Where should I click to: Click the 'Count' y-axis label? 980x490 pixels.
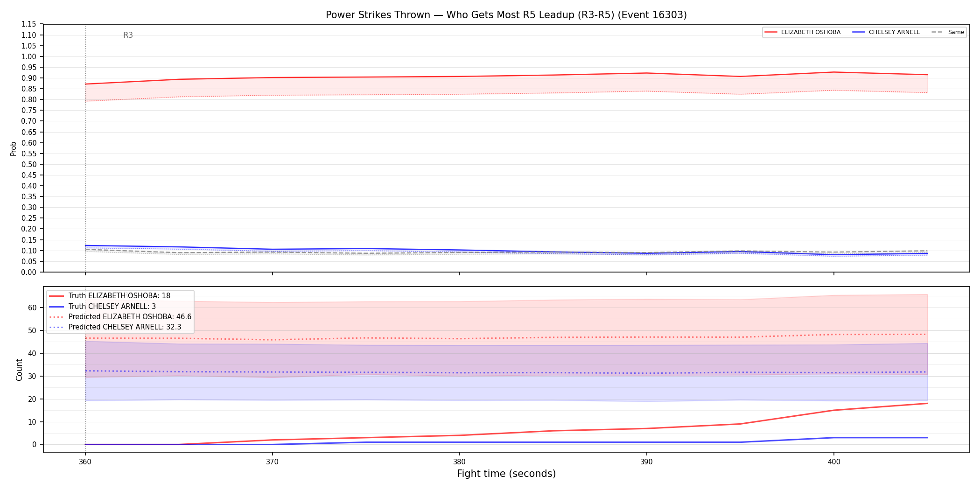[19, 370]
